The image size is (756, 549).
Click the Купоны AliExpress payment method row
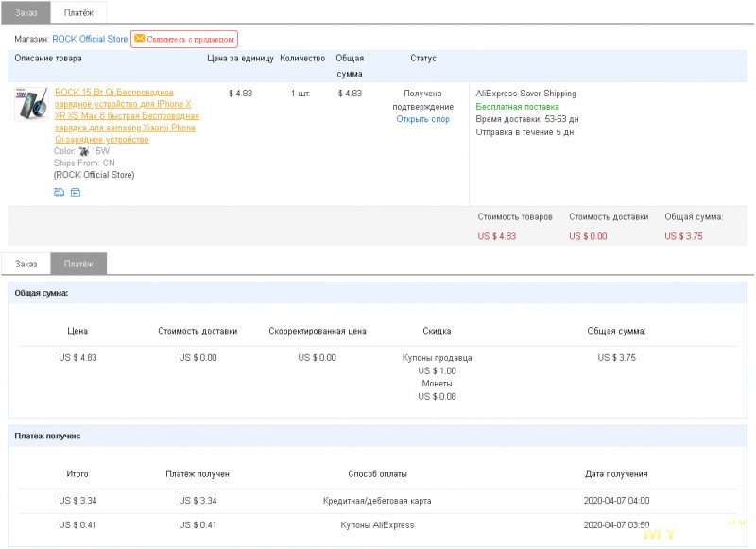click(x=376, y=524)
